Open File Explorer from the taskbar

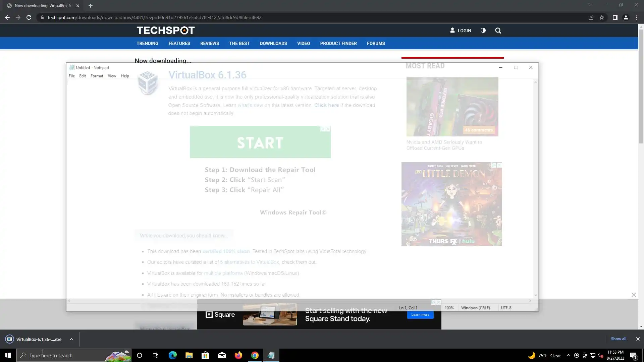(189, 355)
